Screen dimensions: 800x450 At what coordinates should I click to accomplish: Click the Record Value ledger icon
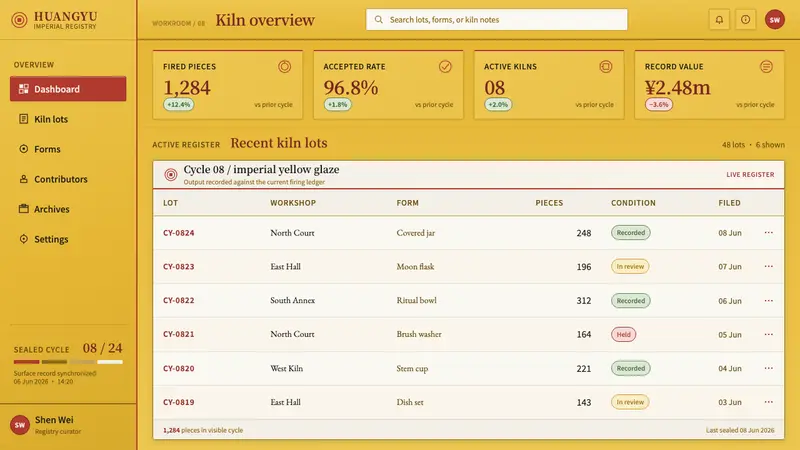[x=766, y=66]
